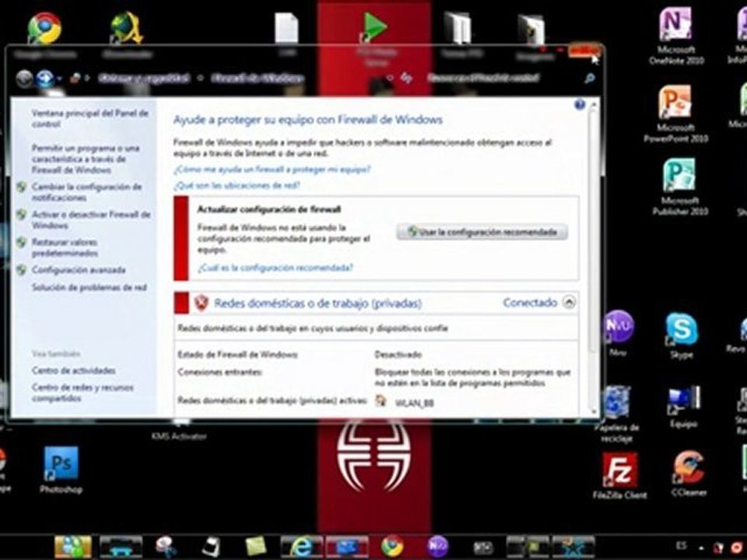
Task: Click Solución de problemas de red
Action: 89,287
